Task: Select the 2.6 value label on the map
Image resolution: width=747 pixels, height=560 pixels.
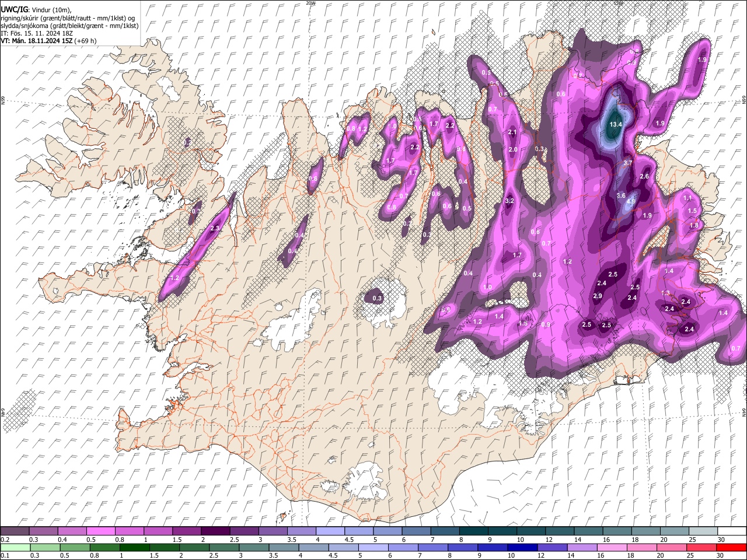Action: click(644, 176)
